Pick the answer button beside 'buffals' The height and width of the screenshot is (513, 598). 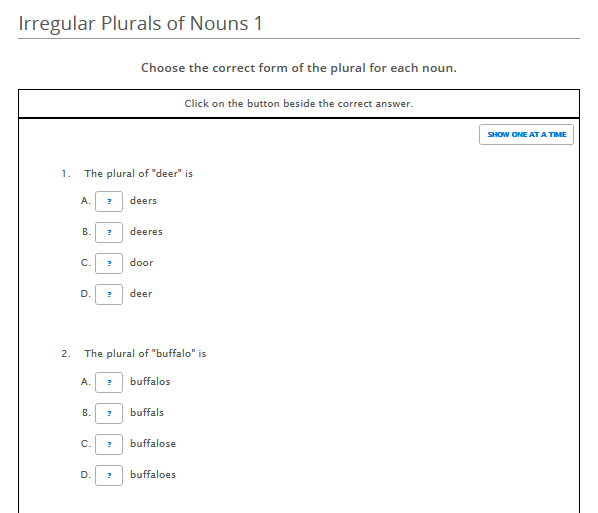point(109,413)
